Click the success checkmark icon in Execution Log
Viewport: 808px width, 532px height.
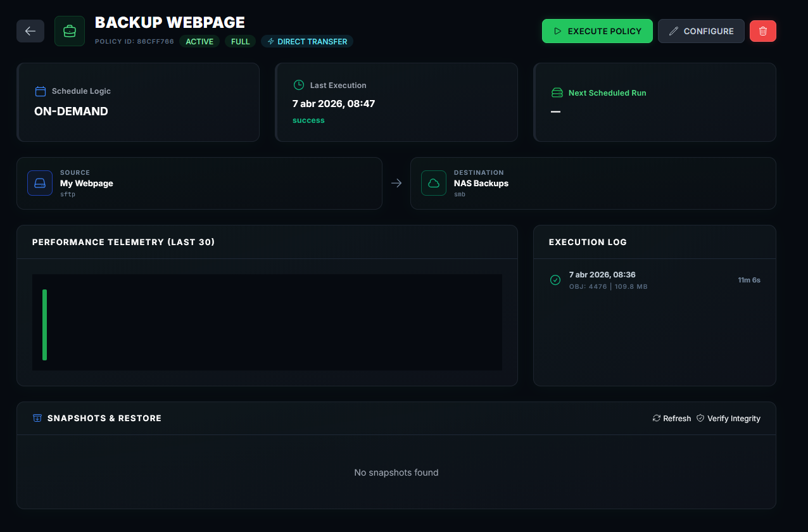(x=555, y=280)
